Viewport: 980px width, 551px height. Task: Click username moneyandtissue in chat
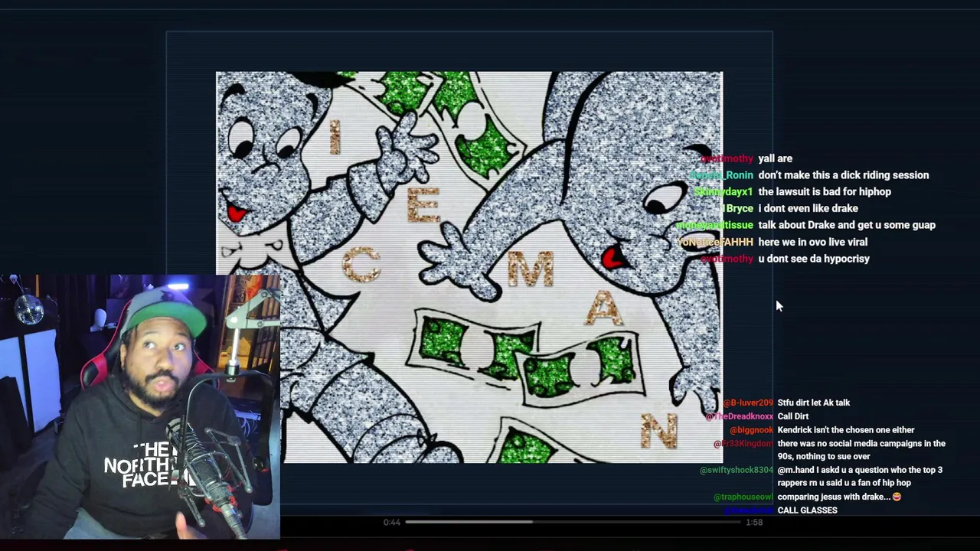(x=714, y=225)
